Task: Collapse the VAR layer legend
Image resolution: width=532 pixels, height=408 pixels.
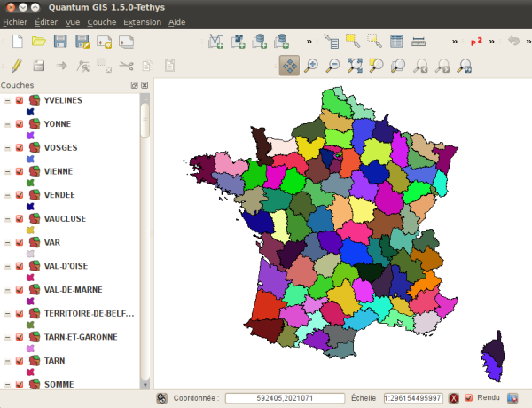Action: click(7, 242)
